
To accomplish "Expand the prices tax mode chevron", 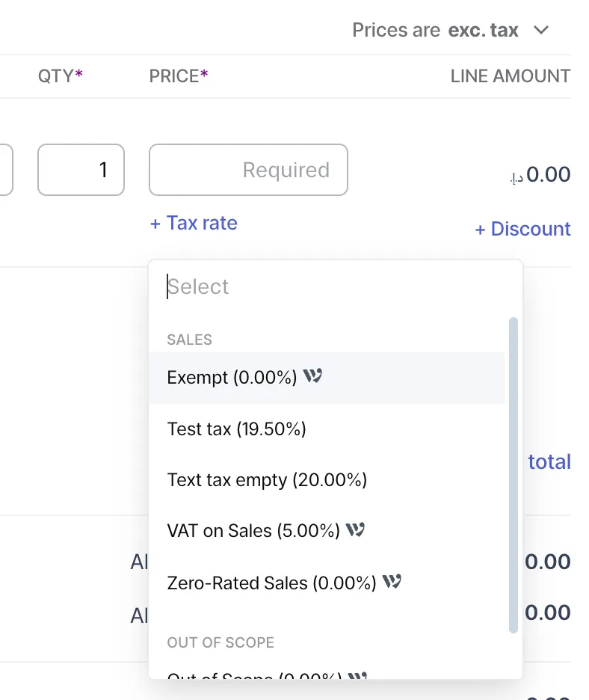I will click(x=541, y=31).
